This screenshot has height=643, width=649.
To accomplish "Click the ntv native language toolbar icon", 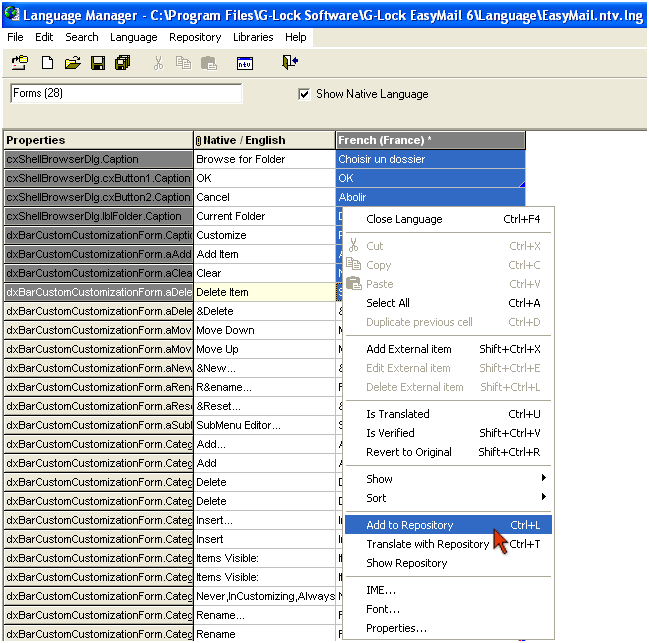I will coord(245,63).
